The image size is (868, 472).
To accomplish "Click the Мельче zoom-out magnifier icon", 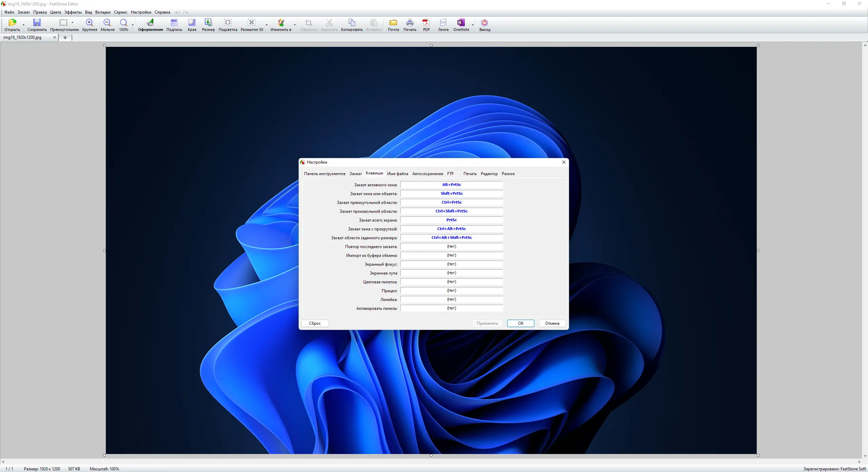I will coord(107,23).
